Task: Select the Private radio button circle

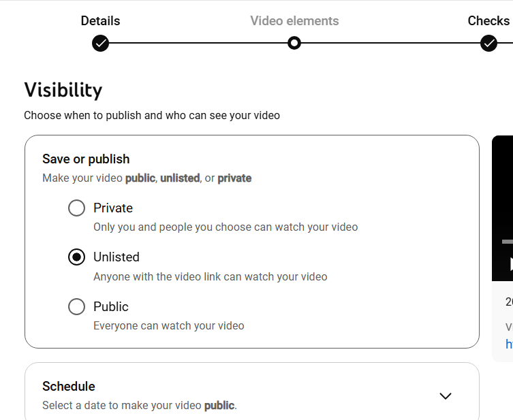Action: point(76,208)
